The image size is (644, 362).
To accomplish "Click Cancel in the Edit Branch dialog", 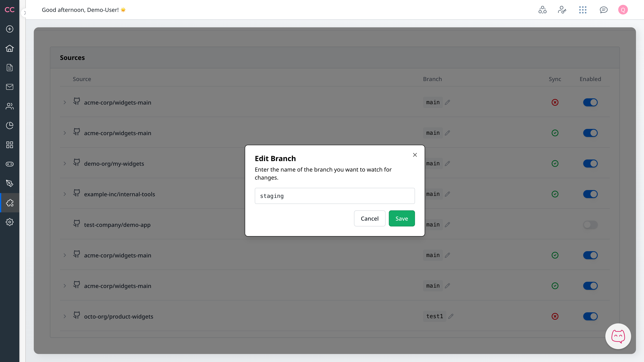I will coord(369,219).
